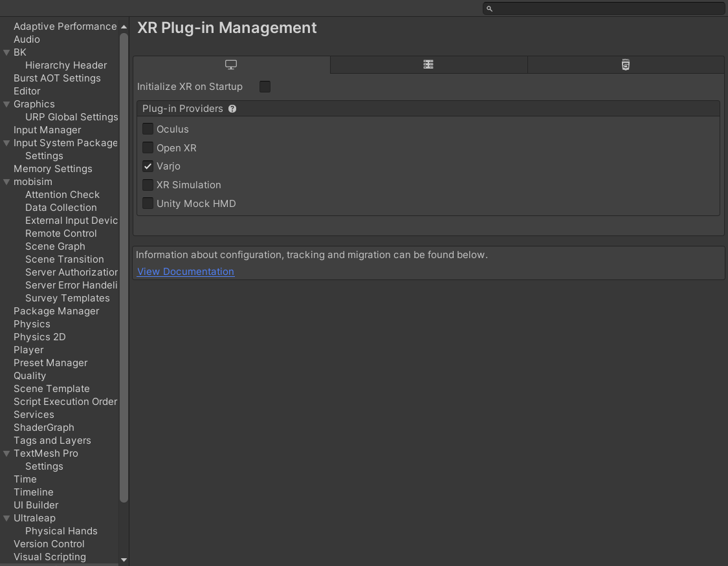Select Data Collection under mobisim
The image size is (728, 566).
pos(61,208)
